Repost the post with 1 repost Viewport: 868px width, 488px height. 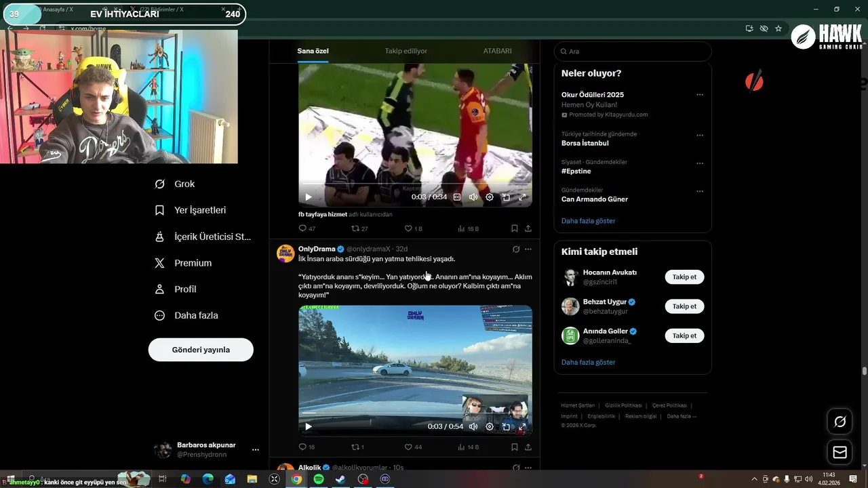[358, 447]
